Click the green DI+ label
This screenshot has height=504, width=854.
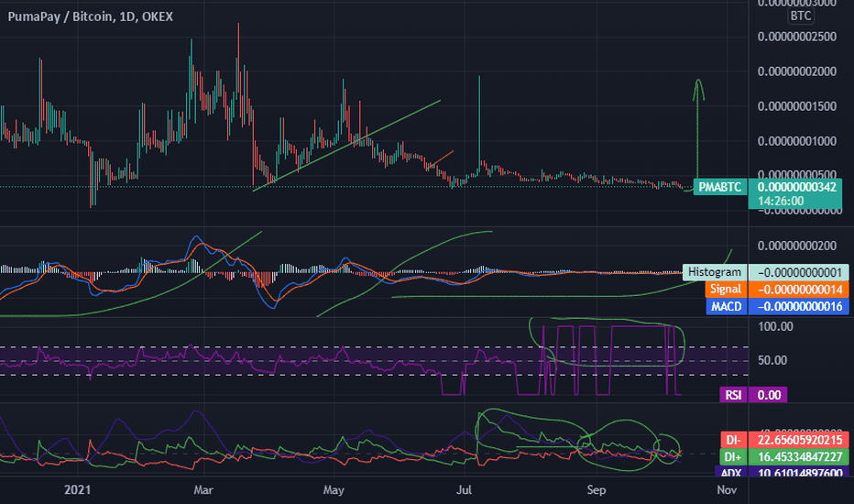point(733,457)
